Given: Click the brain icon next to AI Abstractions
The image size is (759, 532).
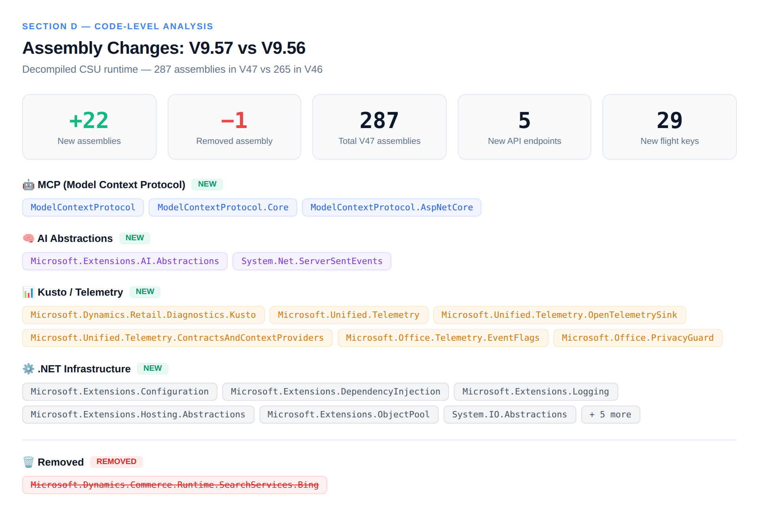Looking at the screenshot, I should (28, 238).
